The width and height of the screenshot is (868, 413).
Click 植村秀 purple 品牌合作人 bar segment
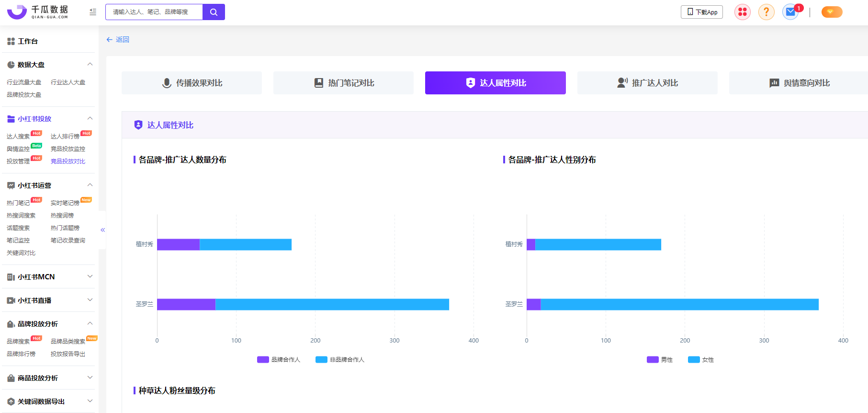178,244
